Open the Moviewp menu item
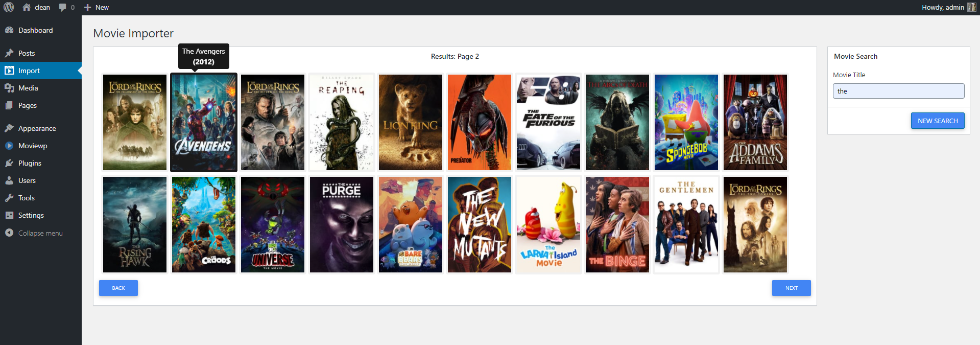 pos(33,146)
